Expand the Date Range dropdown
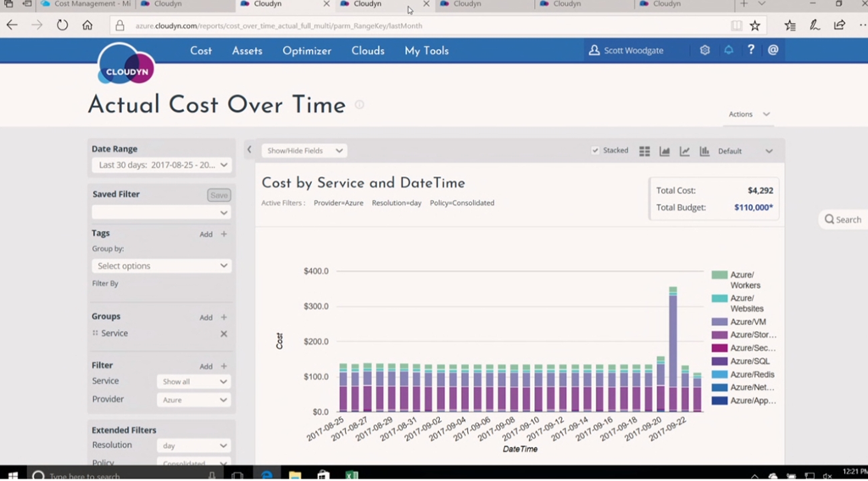This screenshot has height=481, width=868. click(x=161, y=165)
